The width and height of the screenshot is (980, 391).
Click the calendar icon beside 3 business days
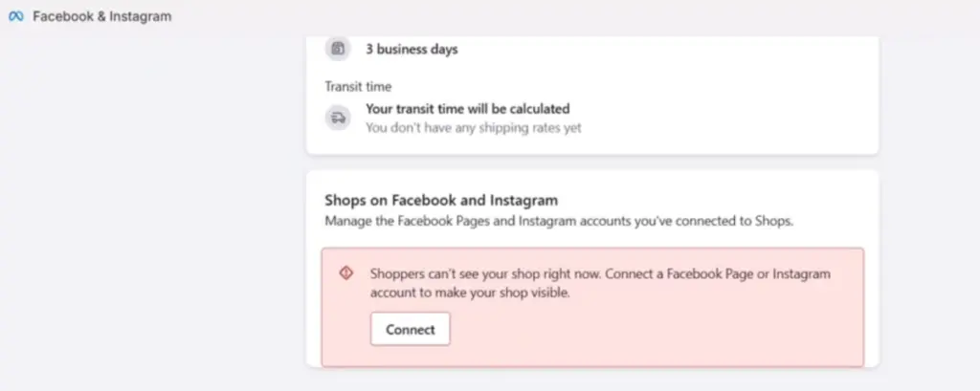[337, 49]
